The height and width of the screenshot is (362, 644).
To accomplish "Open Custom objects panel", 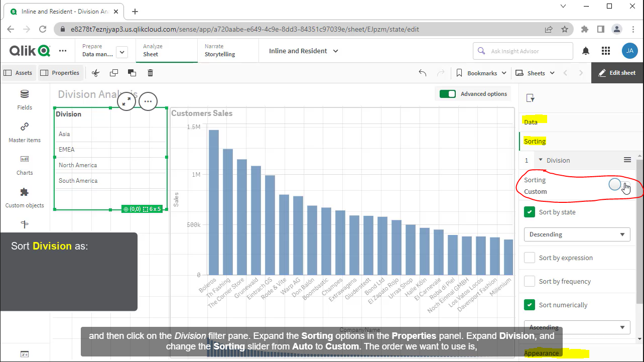I will click(25, 197).
